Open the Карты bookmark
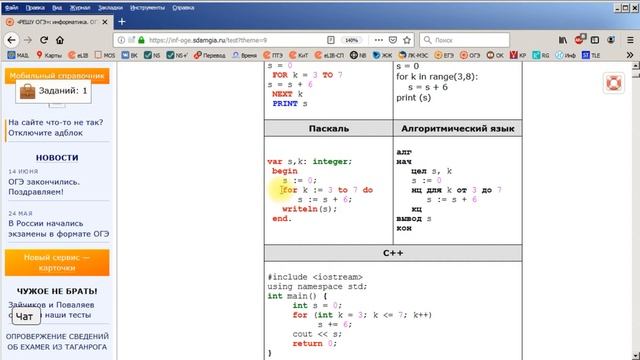640x360 pixels. tap(49, 55)
